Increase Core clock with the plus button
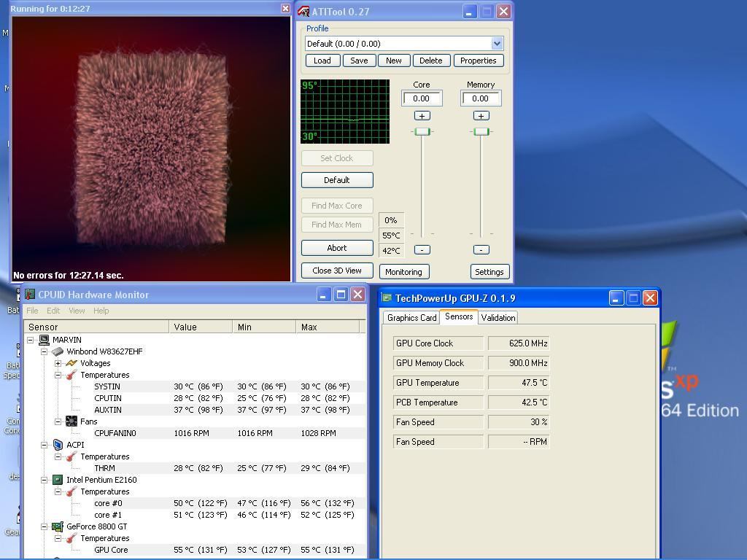Screen dimensions: 747x560 pyautogui.click(x=422, y=116)
